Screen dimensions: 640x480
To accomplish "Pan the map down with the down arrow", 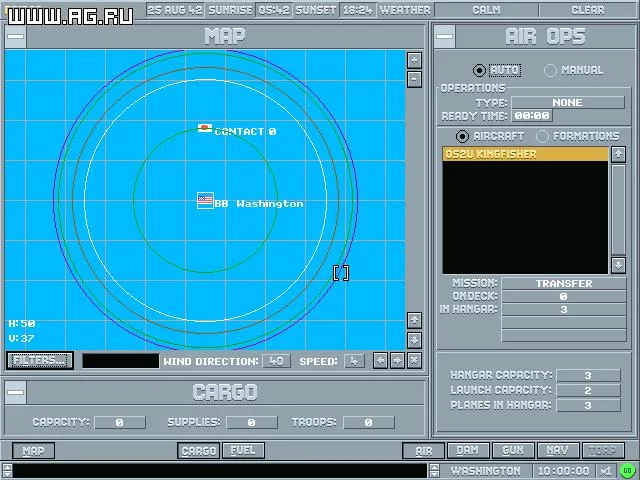I will (414, 340).
